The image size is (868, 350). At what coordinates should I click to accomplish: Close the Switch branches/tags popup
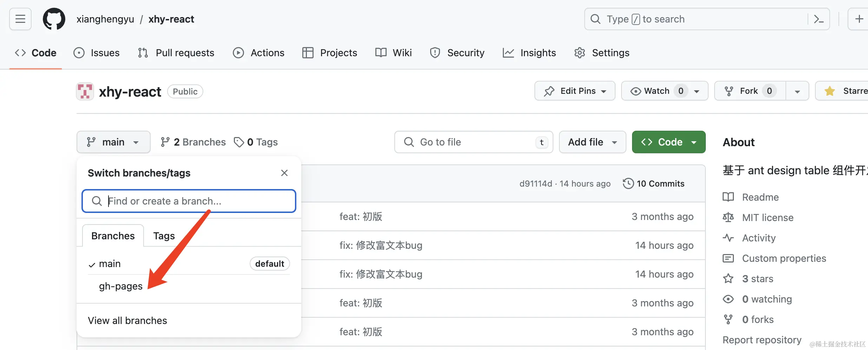[x=284, y=173]
